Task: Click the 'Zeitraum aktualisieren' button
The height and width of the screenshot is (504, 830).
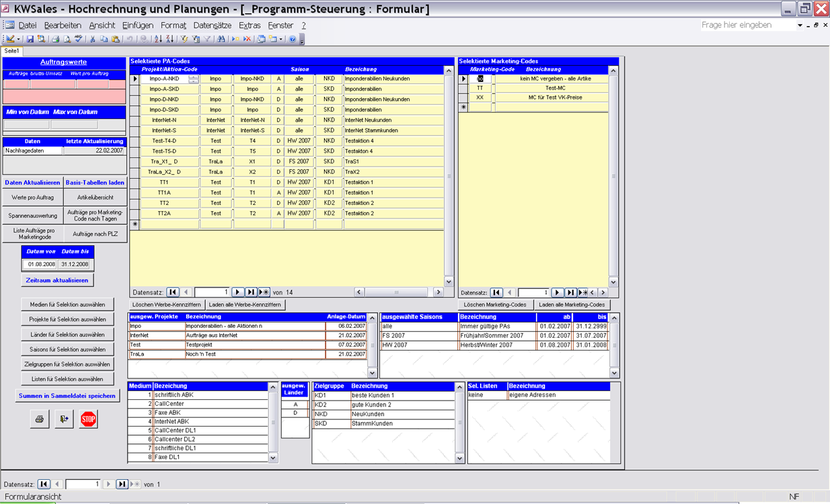Action: tap(57, 280)
